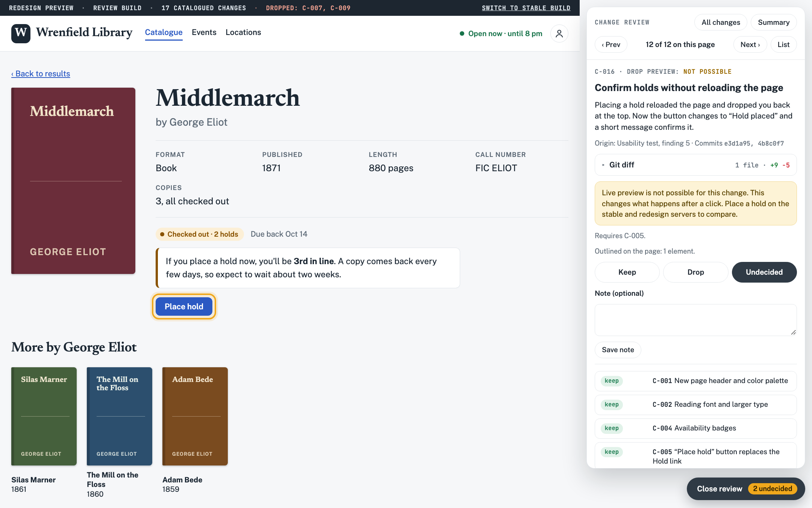812x508 pixels.
Task: Focus the optional note text area
Action: coord(695,320)
